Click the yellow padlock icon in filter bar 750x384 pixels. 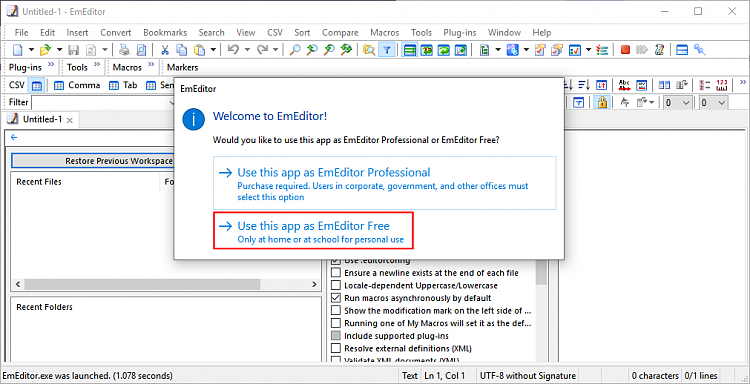click(603, 102)
